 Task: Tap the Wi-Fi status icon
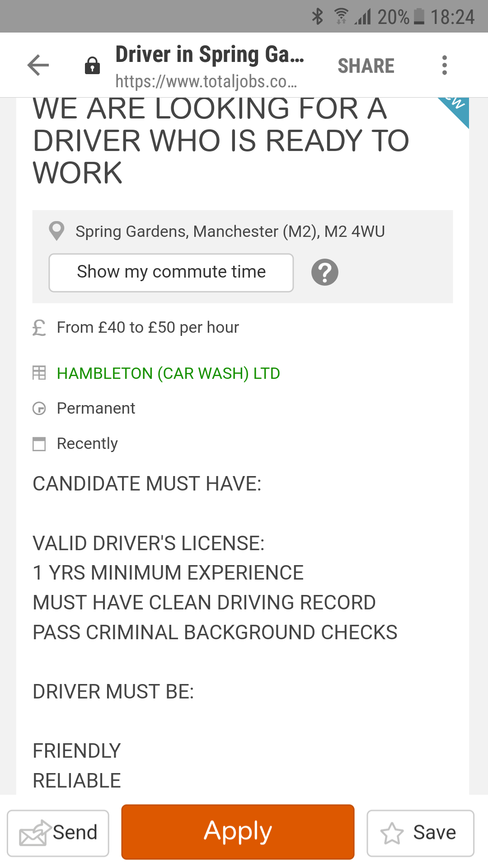[341, 17]
